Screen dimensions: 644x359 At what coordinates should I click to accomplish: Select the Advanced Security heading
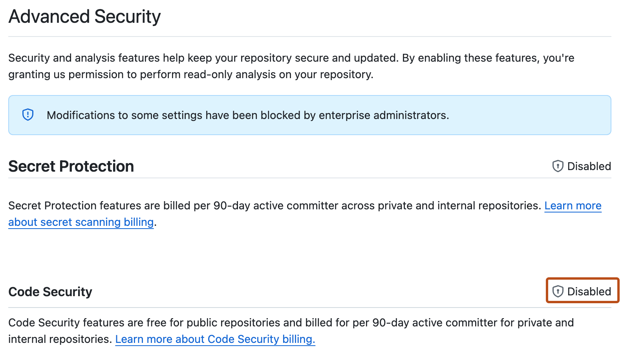84,16
